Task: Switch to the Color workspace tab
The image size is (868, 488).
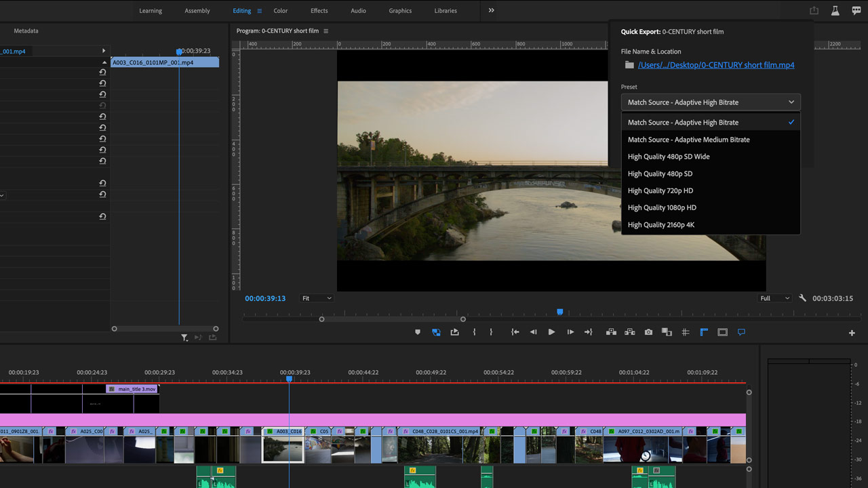Action: tap(280, 11)
